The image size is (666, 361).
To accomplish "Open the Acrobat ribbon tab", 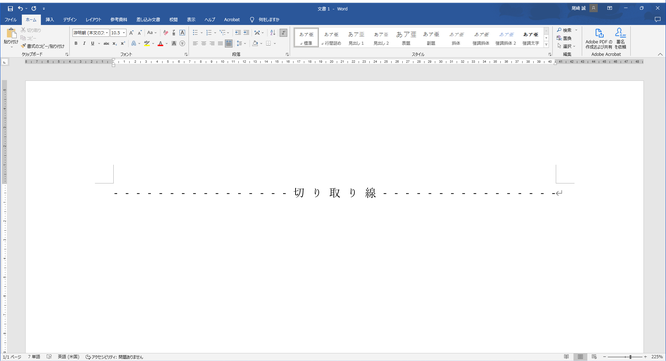I will (x=232, y=20).
